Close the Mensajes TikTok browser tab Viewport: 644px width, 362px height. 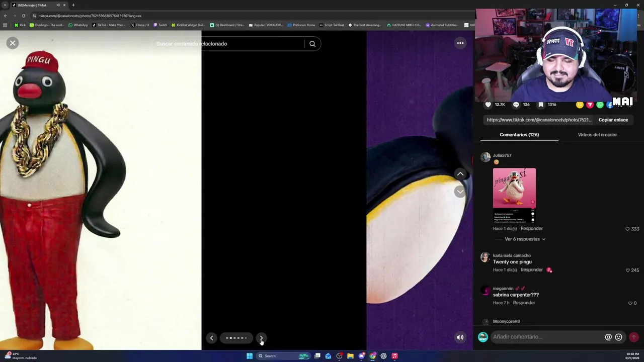(64, 5)
